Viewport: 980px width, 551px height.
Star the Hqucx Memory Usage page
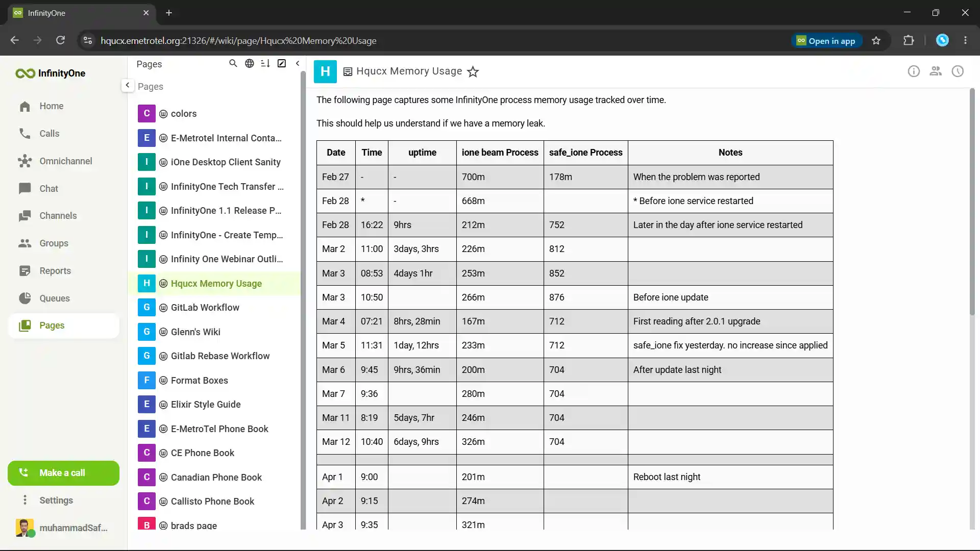click(473, 72)
